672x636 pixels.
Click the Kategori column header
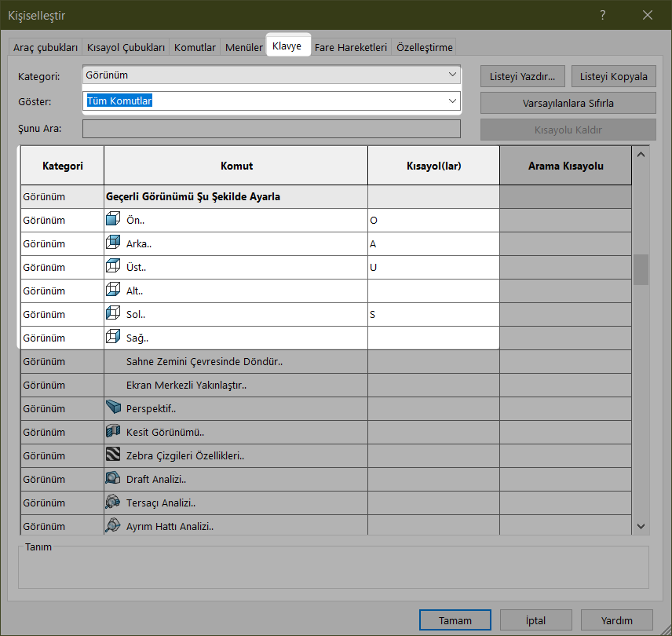pyautogui.click(x=63, y=166)
